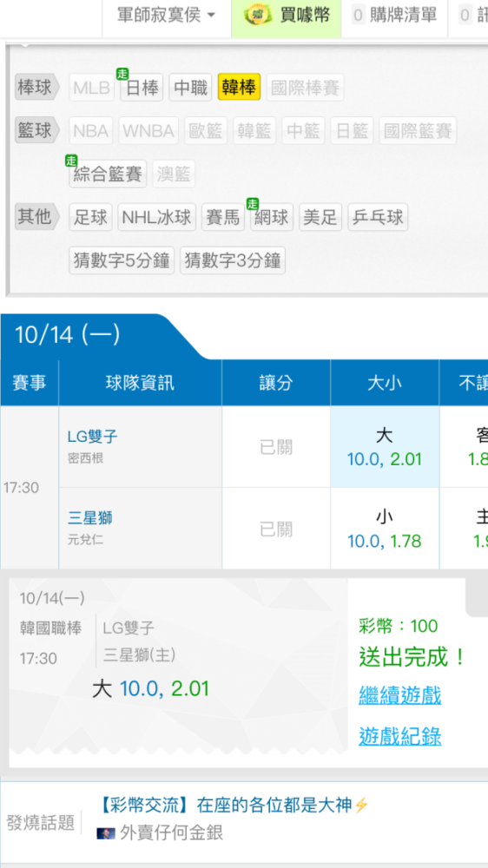Screen dimensions: 488x868
Task: Open the 遊戲紀錄 link
Action: pyautogui.click(x=400, y=736)
